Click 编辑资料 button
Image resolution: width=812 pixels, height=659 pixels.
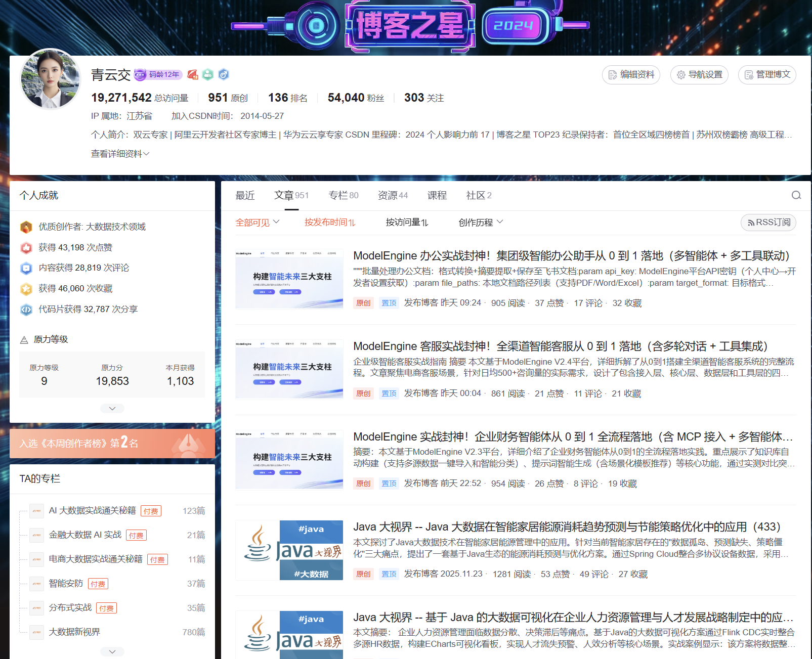tap(631, 75)
